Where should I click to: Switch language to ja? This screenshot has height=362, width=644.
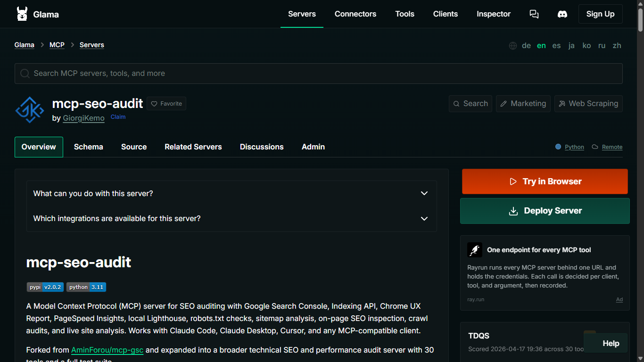571,46
